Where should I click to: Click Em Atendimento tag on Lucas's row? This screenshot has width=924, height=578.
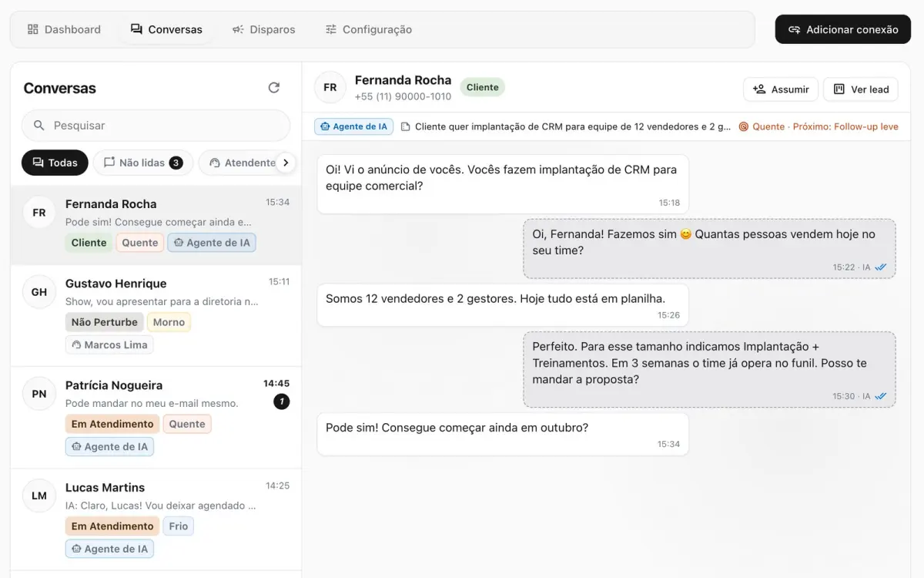click(112, 526)
